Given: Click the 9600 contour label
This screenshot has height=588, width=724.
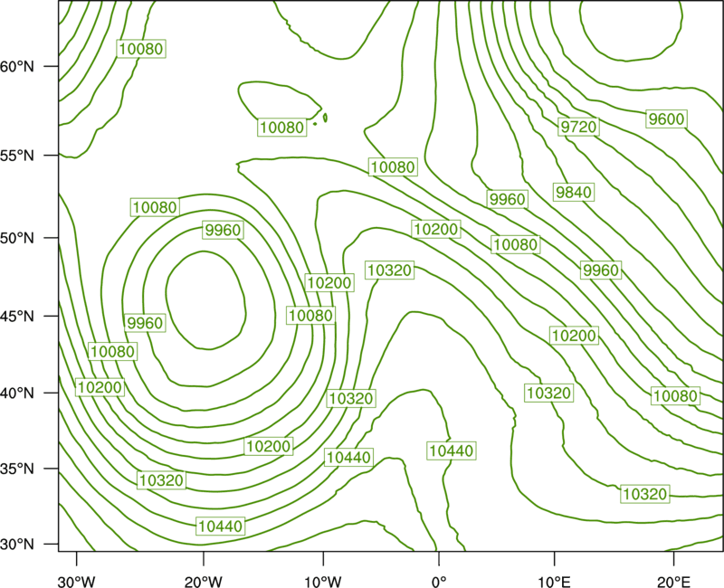Looking at the screenshot, I should 666,119.
